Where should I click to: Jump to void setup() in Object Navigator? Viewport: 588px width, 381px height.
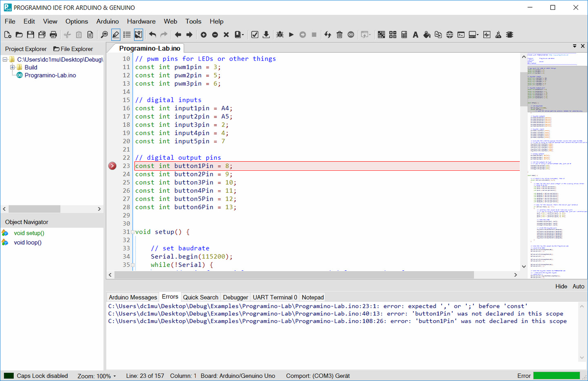pyautogui.click(x=29, y=233)
